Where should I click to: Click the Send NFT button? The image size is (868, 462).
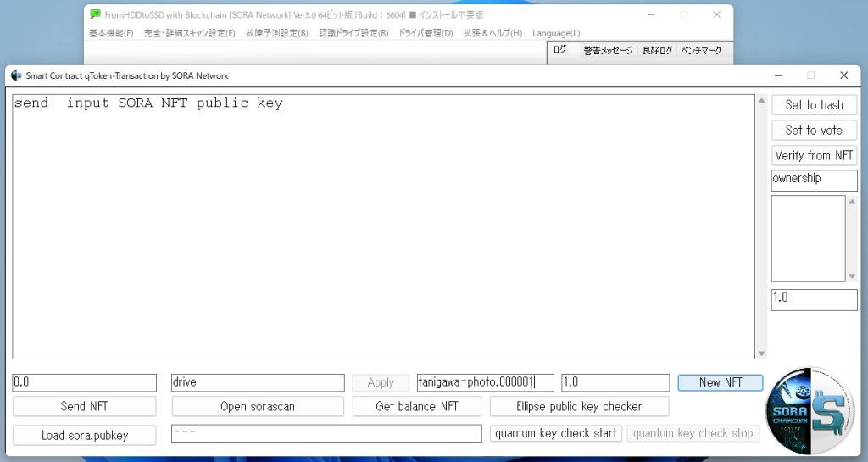point(84,407)
